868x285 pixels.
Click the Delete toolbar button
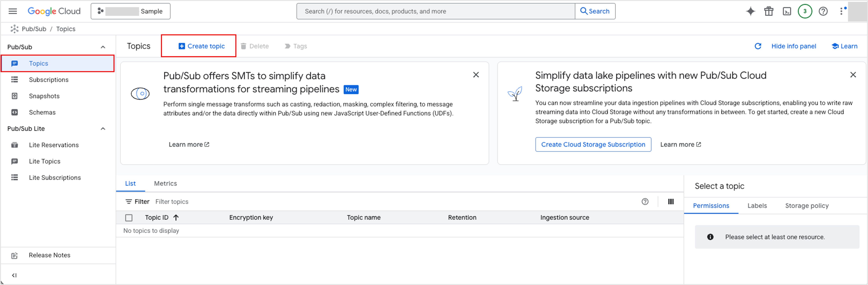click(255, 46)
